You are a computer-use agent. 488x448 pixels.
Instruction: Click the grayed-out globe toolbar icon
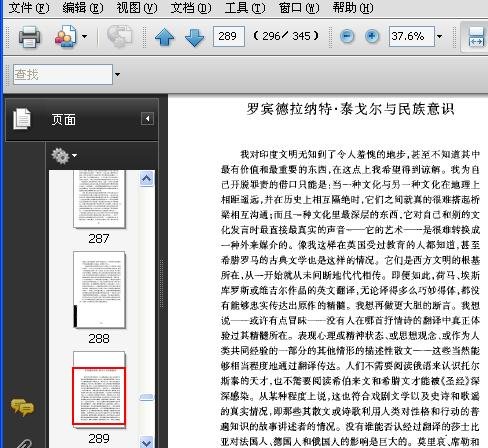point(119,36)
